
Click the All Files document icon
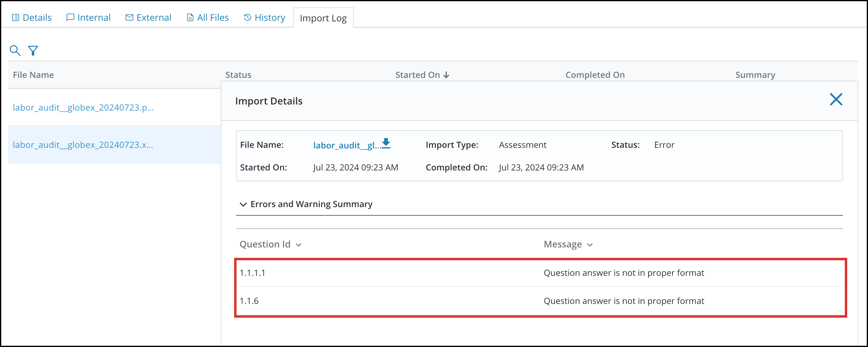(189, 17)
